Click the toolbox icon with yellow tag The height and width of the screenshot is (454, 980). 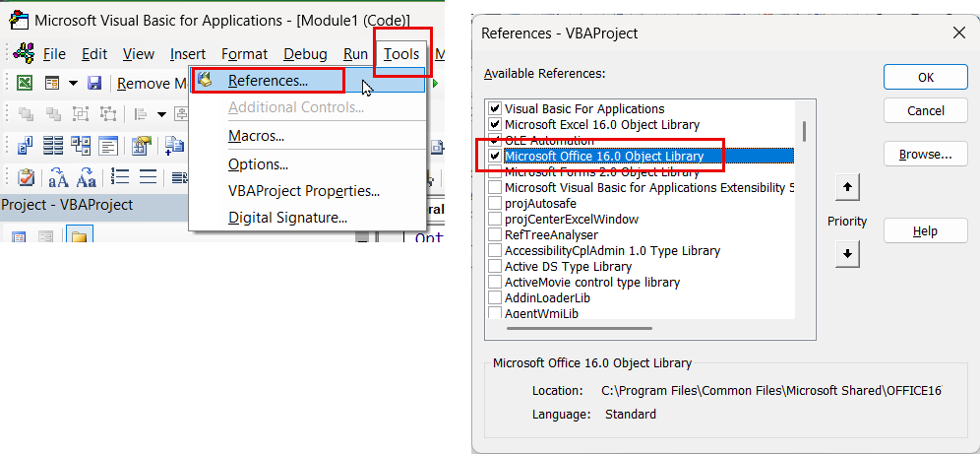142,146
